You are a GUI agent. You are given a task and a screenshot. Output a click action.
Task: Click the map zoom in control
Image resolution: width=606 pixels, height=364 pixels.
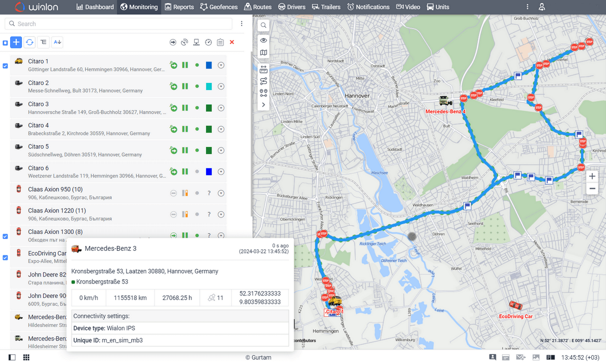click(592, 176)
